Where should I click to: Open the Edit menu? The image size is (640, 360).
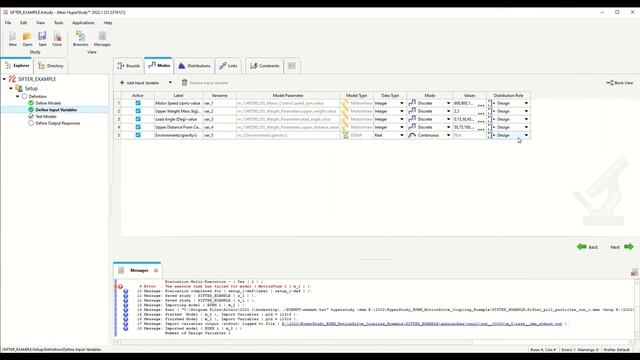24,23
